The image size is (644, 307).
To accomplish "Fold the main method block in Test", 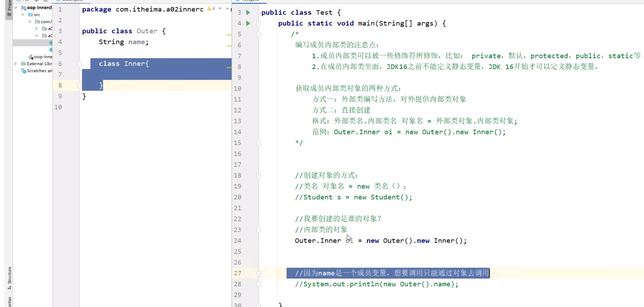I will [x=259, y=24].
